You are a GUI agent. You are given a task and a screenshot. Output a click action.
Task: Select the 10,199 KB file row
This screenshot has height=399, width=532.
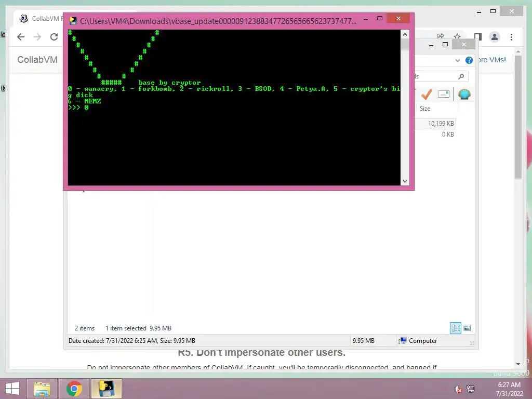click(x=435, y=124)
